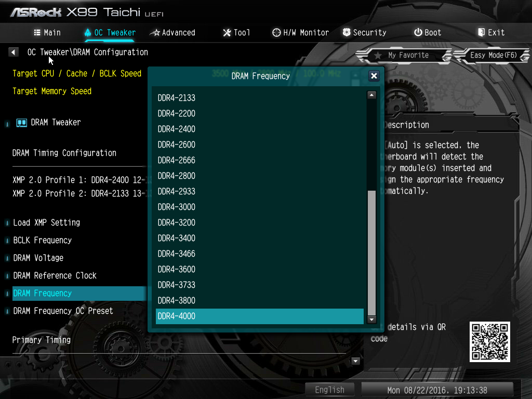
Task: Open the Main tab
Action: [47, 33]
